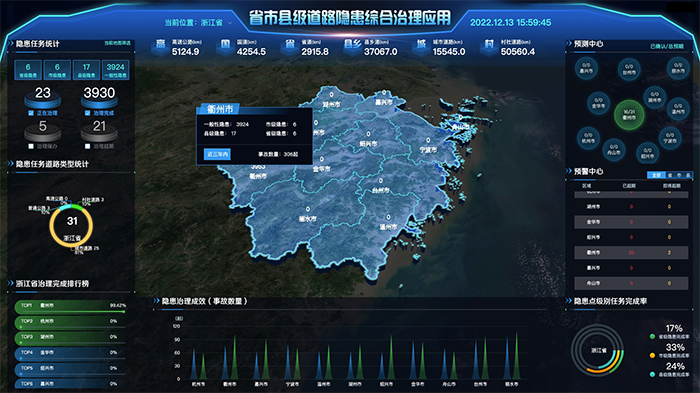Click the cyan legend dot beside 24%

[652, 374]
